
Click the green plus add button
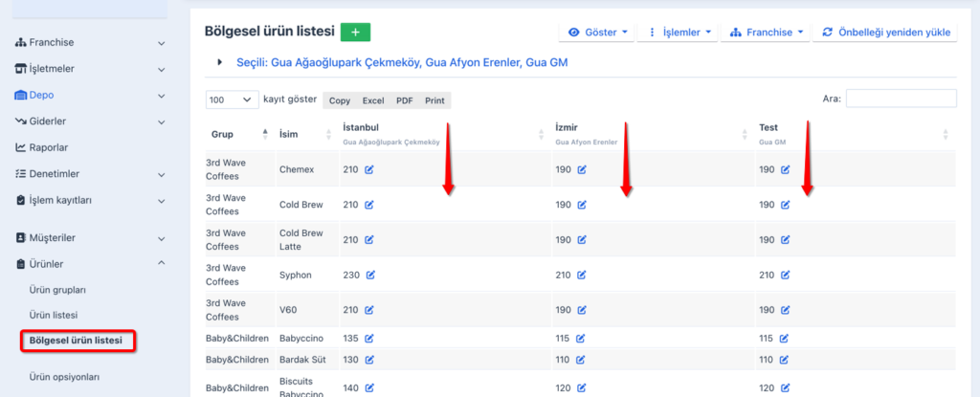click(355, 33)
